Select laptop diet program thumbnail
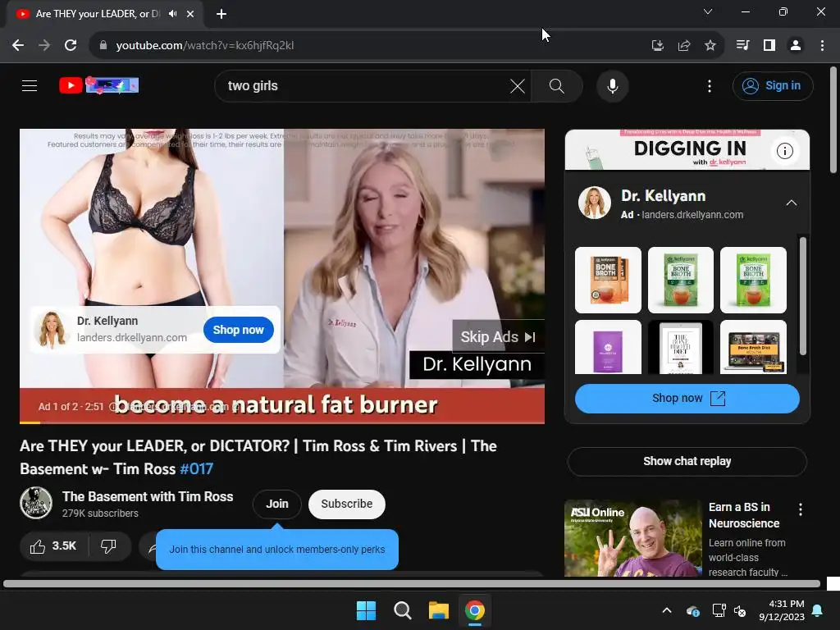Screen dimensions: 840x630 pyautogui.click(x=754, y=347)
